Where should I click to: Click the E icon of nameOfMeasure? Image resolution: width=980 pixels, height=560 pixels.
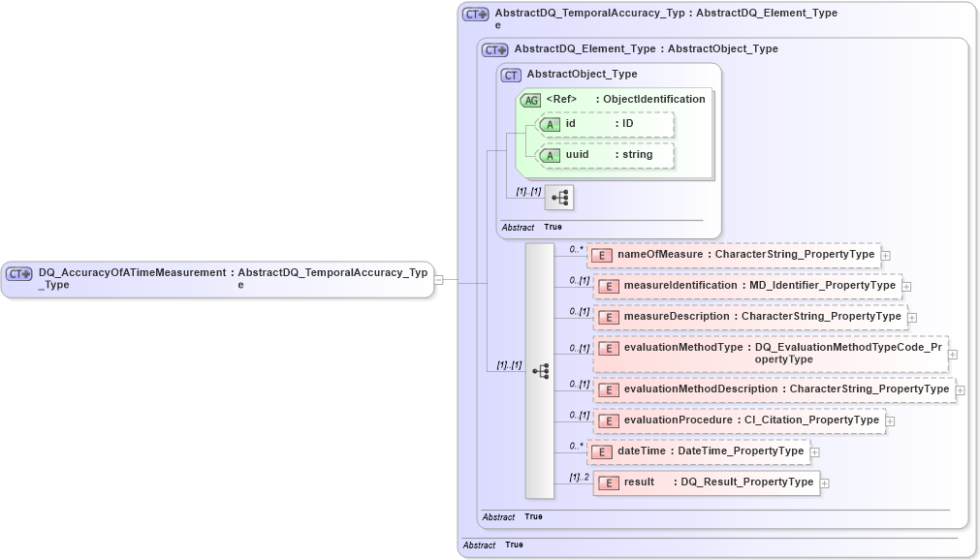coord(602,254)
